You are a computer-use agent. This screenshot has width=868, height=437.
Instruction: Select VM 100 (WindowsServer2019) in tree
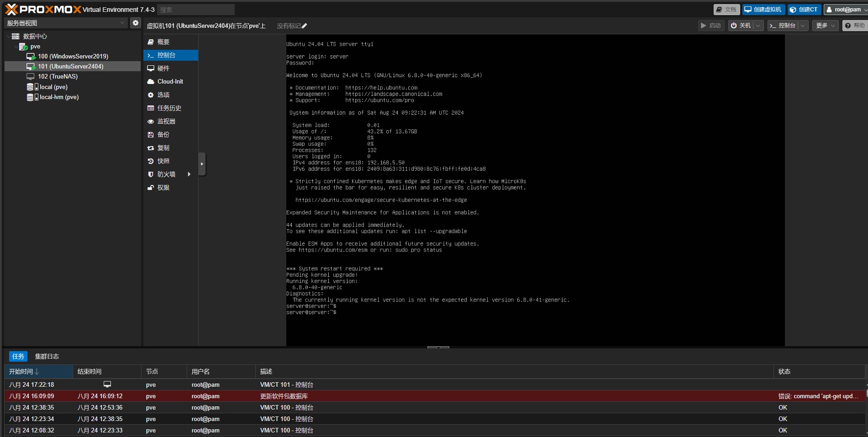tap(73, 56)
